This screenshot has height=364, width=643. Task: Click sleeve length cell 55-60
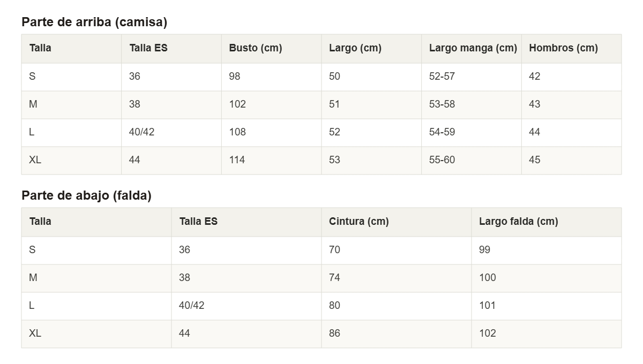472,160
